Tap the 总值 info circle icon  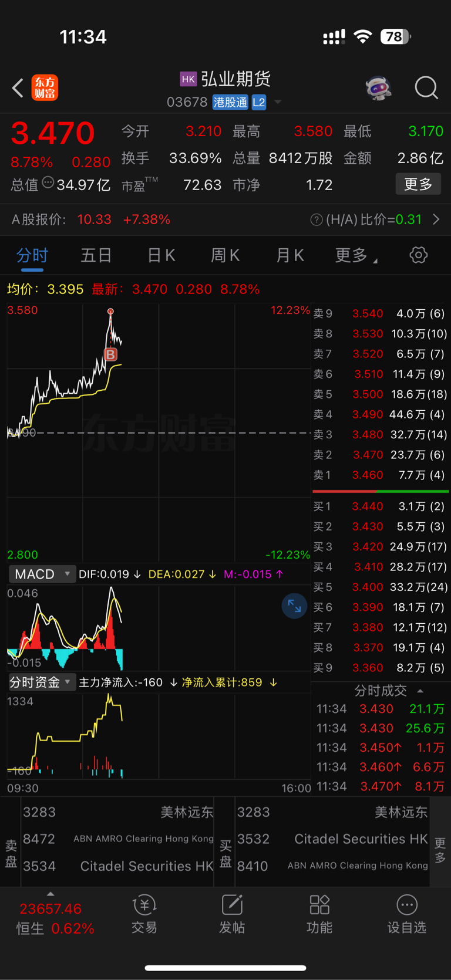[x=48, y=183]
